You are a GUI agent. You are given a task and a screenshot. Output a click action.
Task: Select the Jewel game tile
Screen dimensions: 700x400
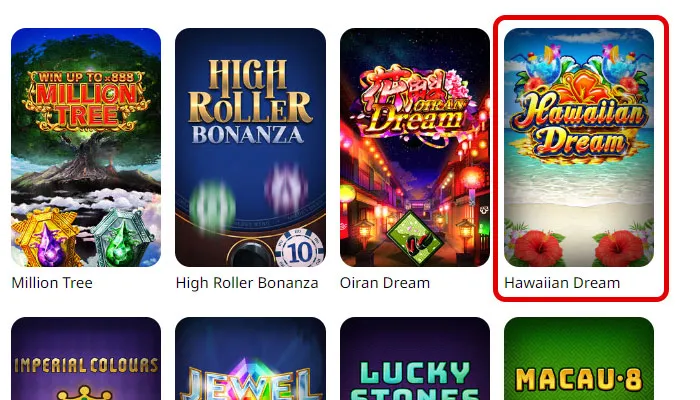pyautogui.click(x=250, y=358)
